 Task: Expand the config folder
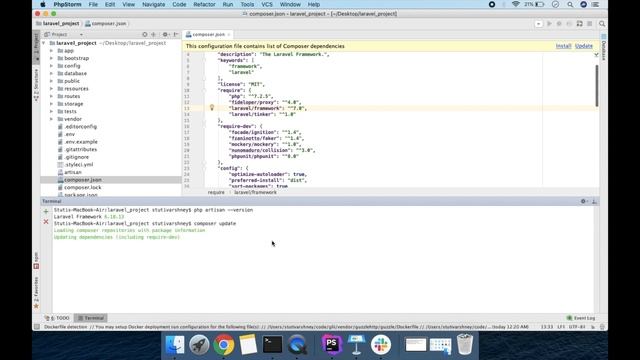tap(51, 66)
